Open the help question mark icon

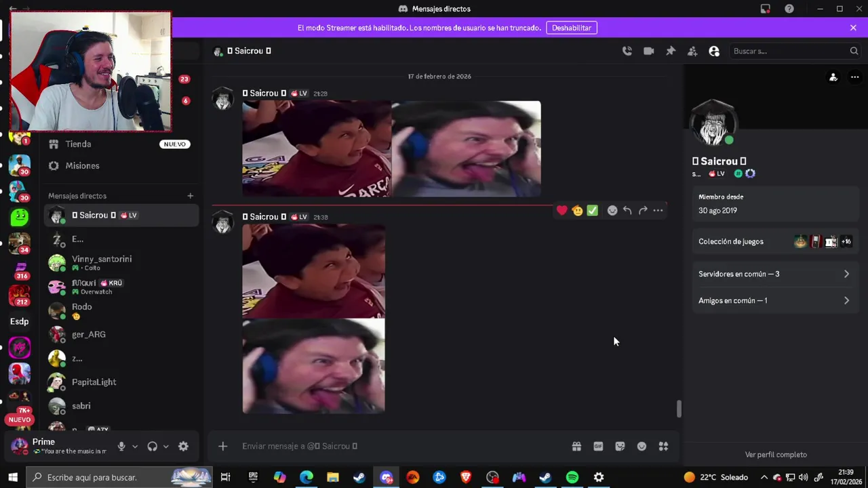pos(789,9)
